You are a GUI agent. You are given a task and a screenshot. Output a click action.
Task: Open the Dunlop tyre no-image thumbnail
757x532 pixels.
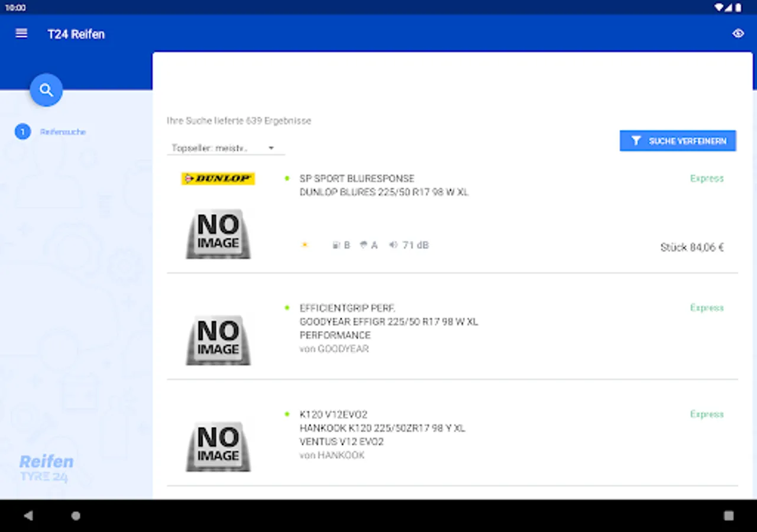coord(218,234)
